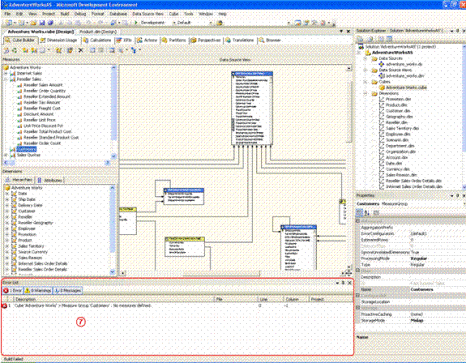
Task: Collapse the Cubes folder in Solution Explorer
Action: [365, 82]
